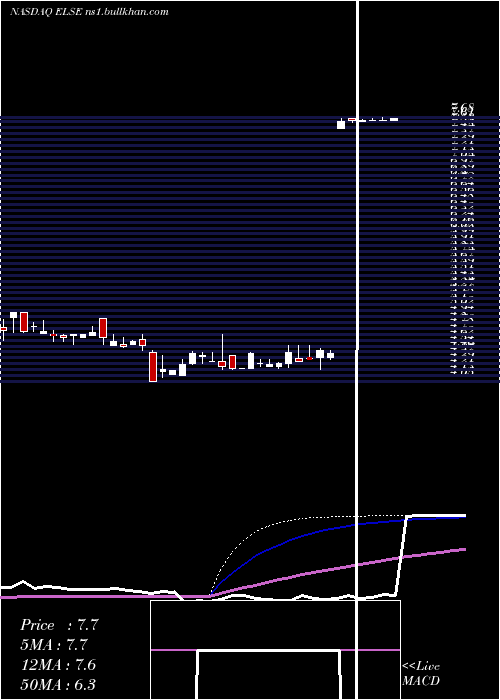This screenshot has height=700, width=500.
Task: Click the Price : 7.7 readout
Action: click(x=59, y=625)
